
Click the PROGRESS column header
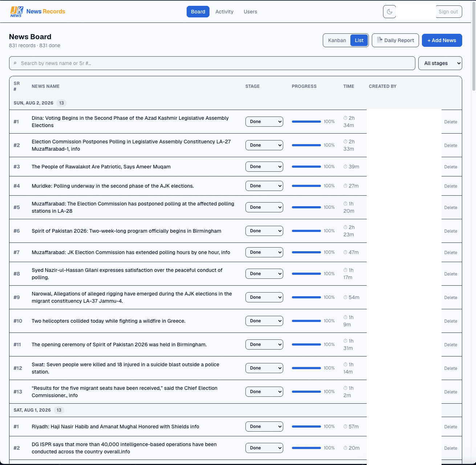(304, 86)
